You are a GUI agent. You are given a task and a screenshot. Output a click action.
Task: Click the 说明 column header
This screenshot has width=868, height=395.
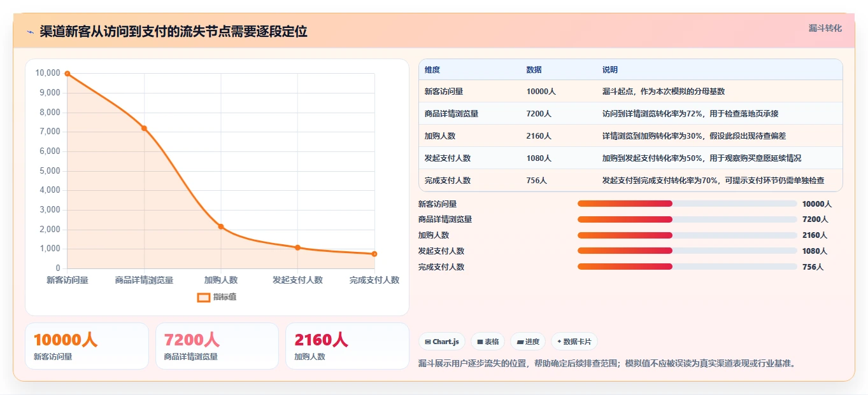610,70
